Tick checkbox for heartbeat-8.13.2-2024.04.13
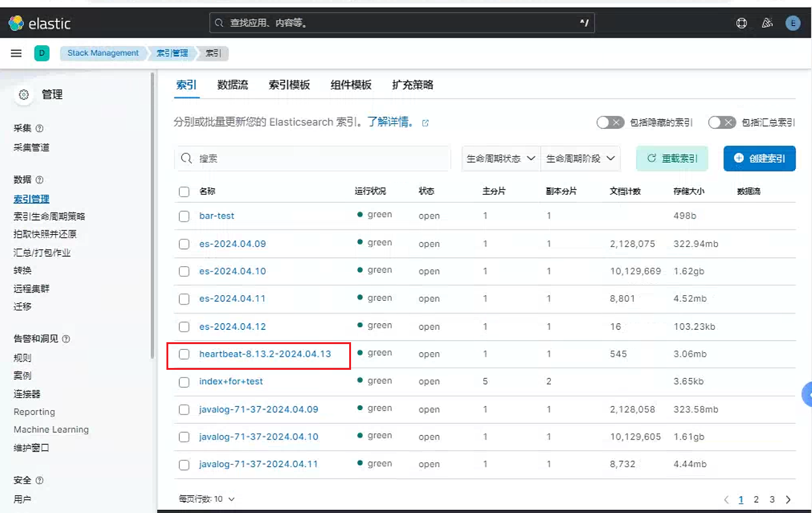812x513 pixels. pos(184,354)
